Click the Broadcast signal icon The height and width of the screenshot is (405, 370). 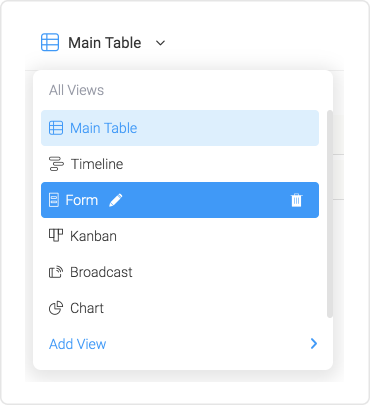[x=56, y=272]
